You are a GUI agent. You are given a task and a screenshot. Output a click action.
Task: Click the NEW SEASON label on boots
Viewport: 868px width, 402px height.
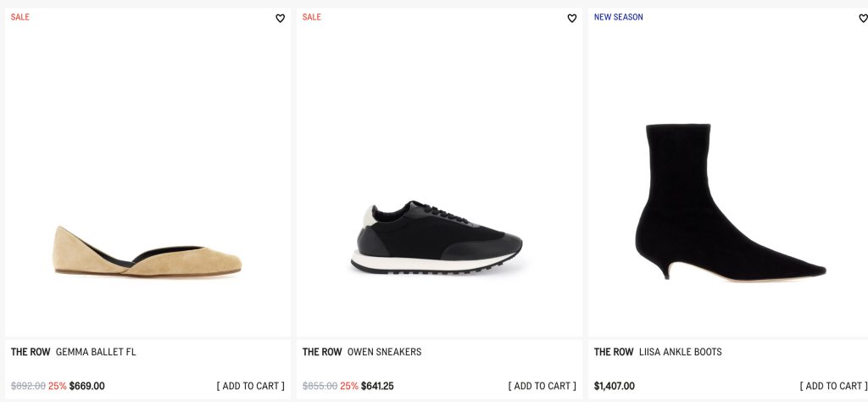click(619, 17)
